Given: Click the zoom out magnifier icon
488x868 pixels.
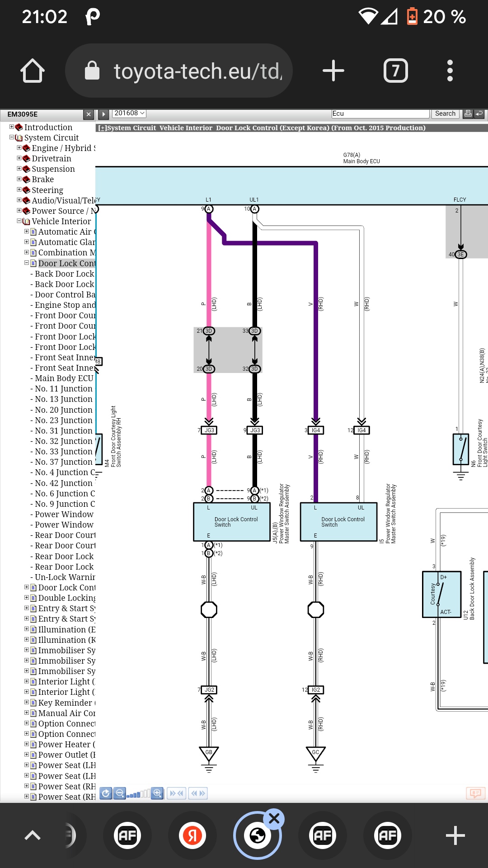Looking at the screenshot, I should (120, 793).
